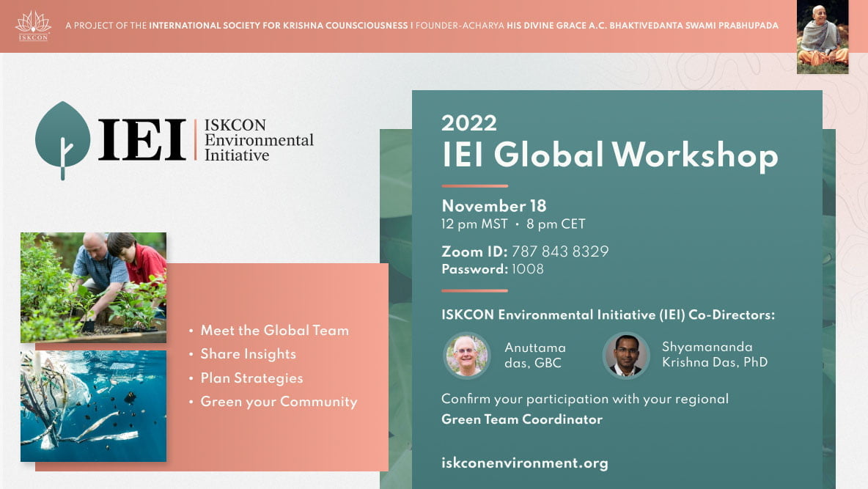
Task: Click the 12 pm MST time
Action: pos(474,224)
